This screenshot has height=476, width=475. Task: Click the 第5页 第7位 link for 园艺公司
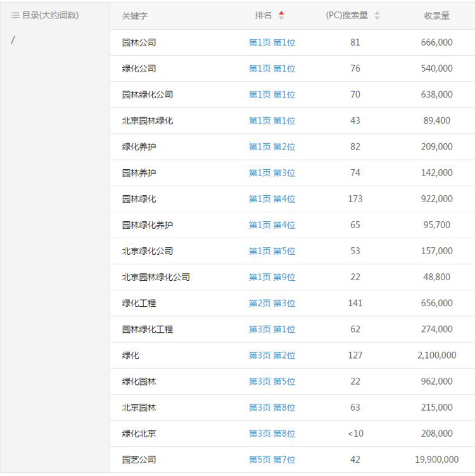coord(272,460)
